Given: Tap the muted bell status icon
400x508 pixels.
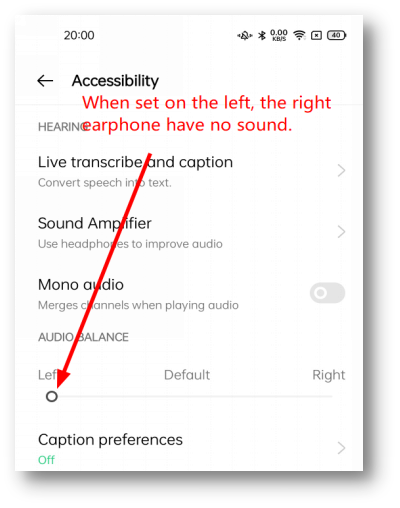Looking at the screenshot, I should pos(245,35).
